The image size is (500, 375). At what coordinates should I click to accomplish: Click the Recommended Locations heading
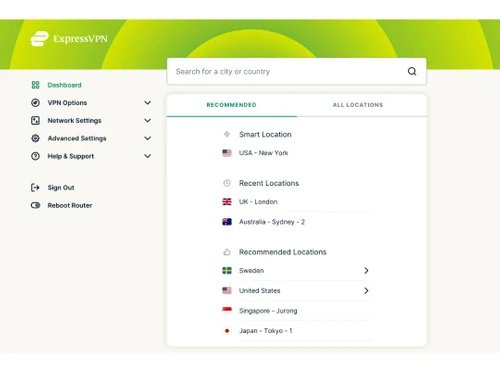(x=283, y=252)
